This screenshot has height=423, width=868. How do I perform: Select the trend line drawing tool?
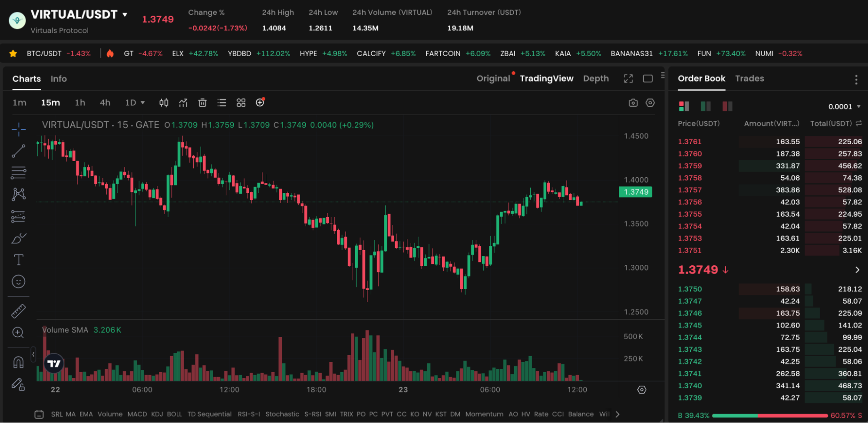tap(18, 151)
